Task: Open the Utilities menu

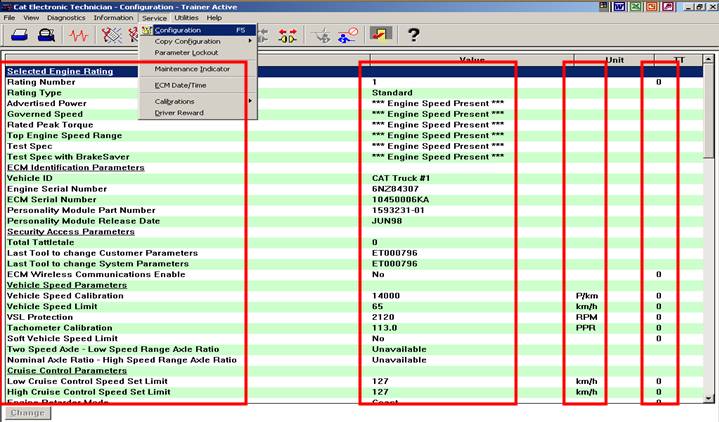Action: 186,18
